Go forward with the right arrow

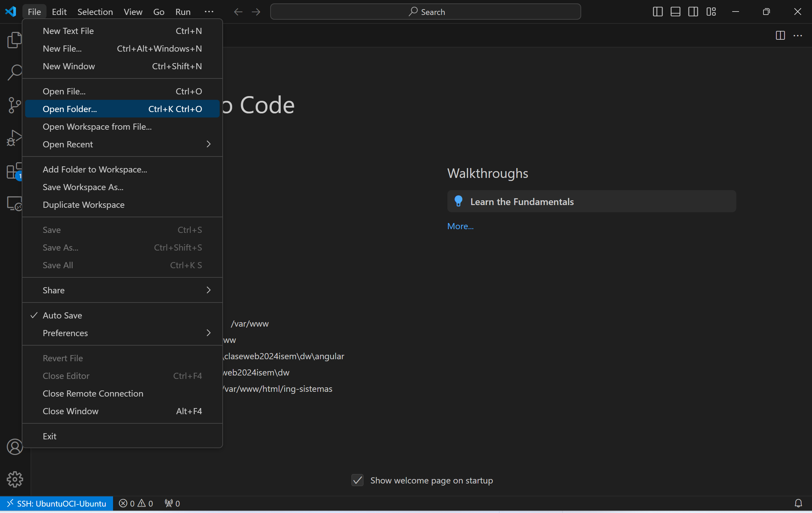[x=256, y=12]
